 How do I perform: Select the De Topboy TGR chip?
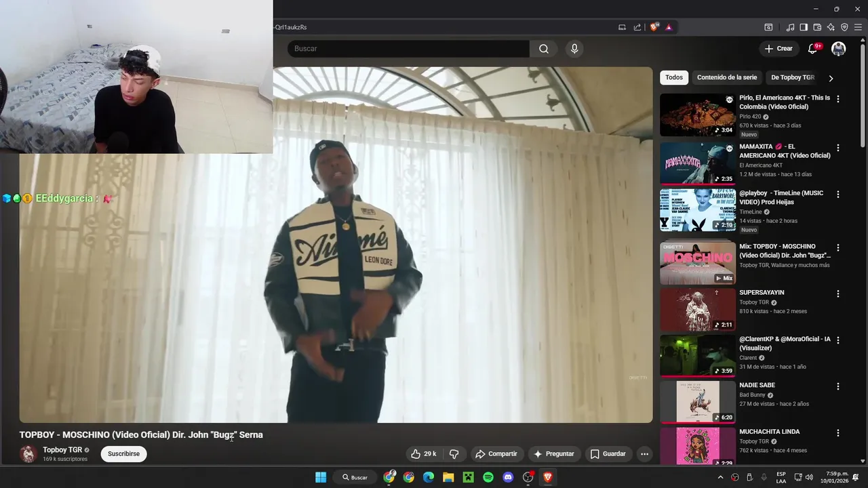click(793, 77)
